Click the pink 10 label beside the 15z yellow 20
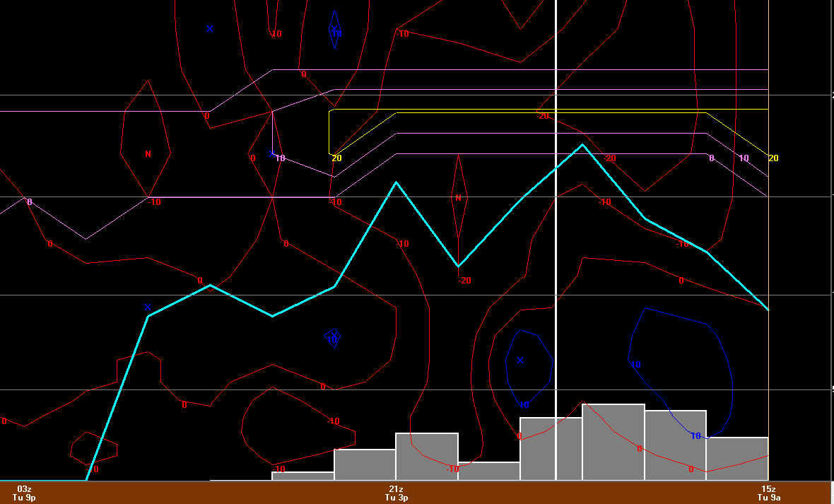Viewport: 834px width, 504px height. pos(744,158)
